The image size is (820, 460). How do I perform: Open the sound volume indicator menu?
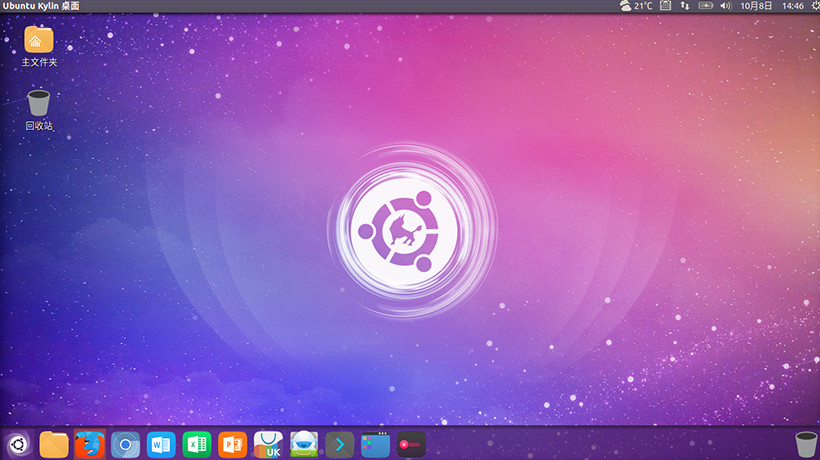(x=725, y=6)
